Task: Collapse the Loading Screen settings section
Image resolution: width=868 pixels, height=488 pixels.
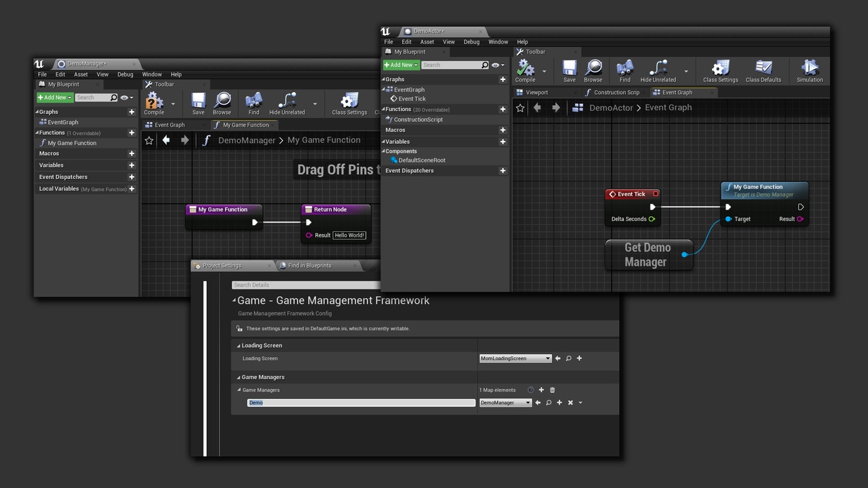Action: [239, 346]
